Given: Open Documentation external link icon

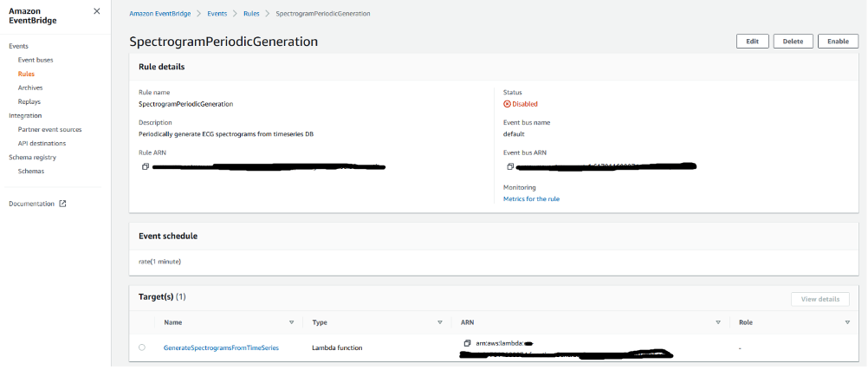Looking at the screenshot, I should (62, 204).
